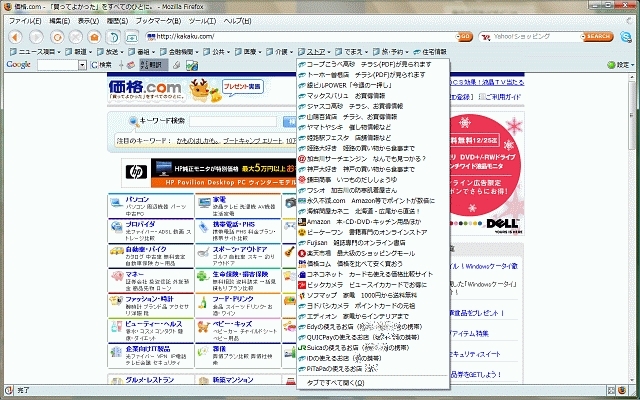The height and width of the screenshot is (400, 640).
Task: Select マックスバリュ menu entry
Action: click(373, 96)
